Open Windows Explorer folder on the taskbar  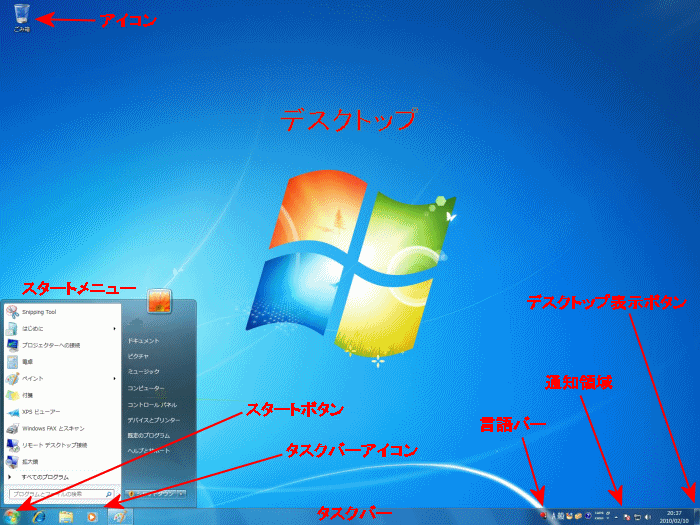[x=66, y=517]
